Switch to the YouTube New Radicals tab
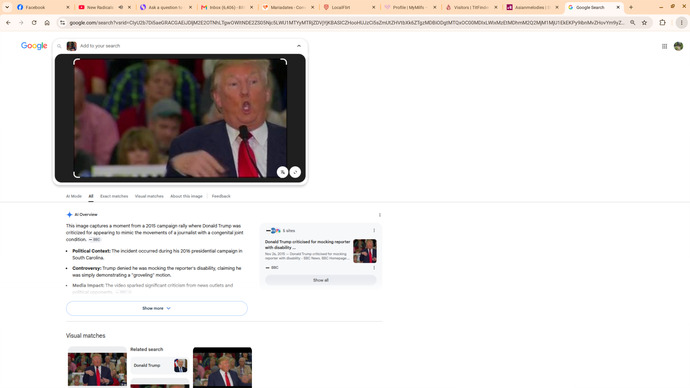Screen dimensions: 690x388 click(x=100, y=7)
